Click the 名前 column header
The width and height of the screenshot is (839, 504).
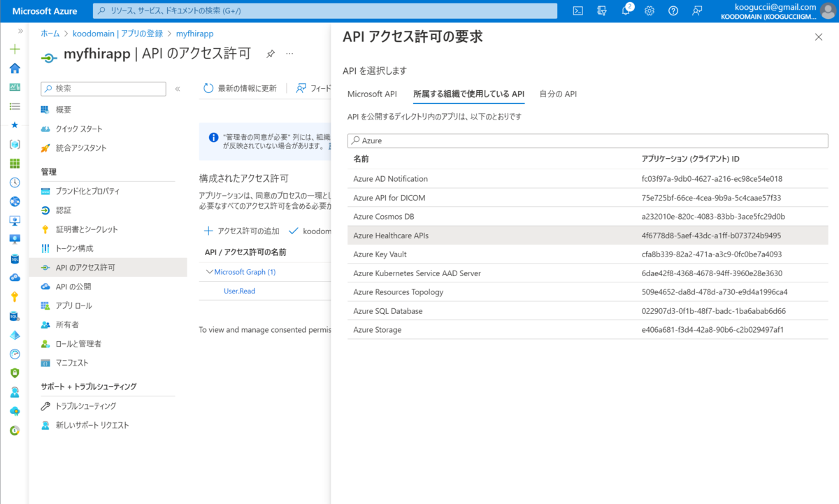(x=361, y=159)
